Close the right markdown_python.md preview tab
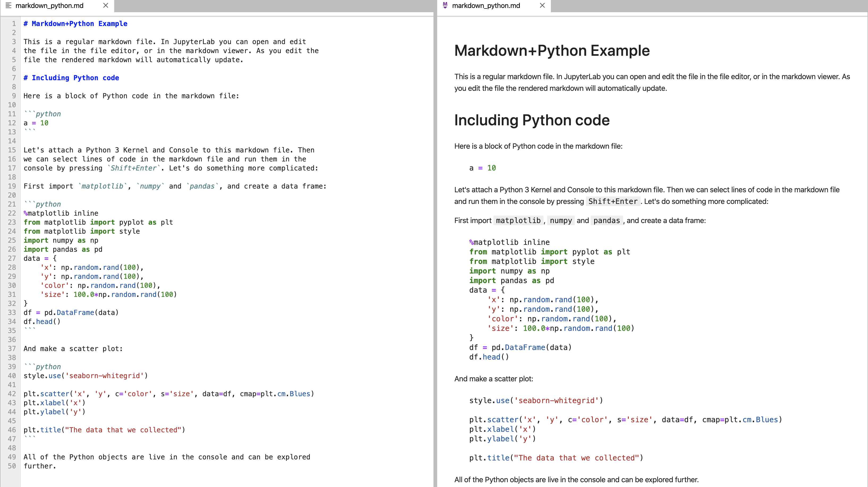868x487 pixels. click(542, 5)
